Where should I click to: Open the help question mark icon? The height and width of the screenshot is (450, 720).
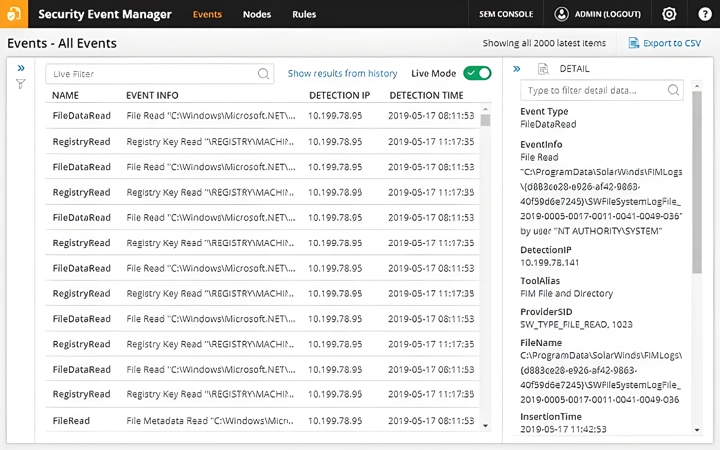704,14
